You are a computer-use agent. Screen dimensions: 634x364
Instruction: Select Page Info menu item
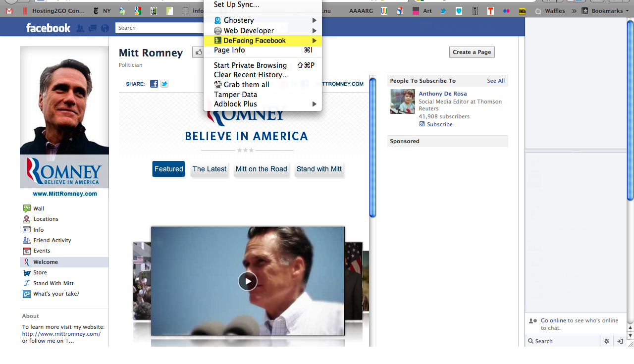[x=263, y=50]
